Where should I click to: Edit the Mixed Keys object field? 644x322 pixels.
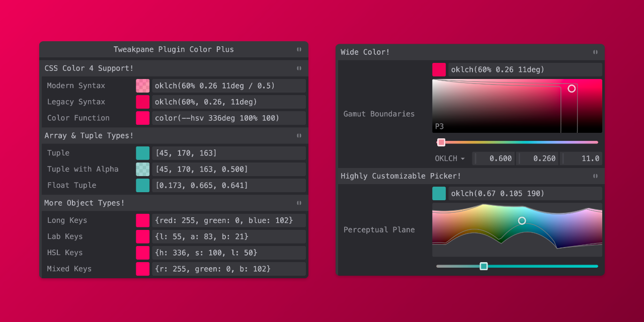[229, 269]
